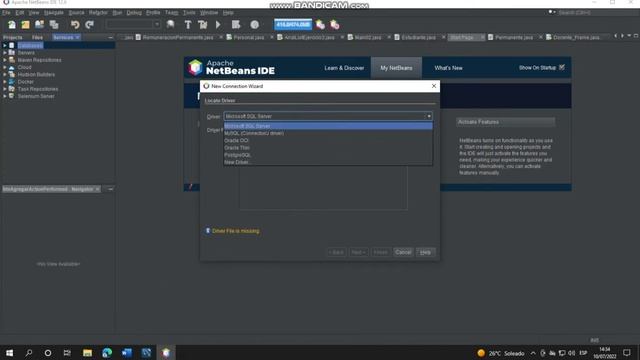Viewport: 640px width, 360px height.
Task: Switch to Permanente.java editor tab
Action: (x=514, y=38)
